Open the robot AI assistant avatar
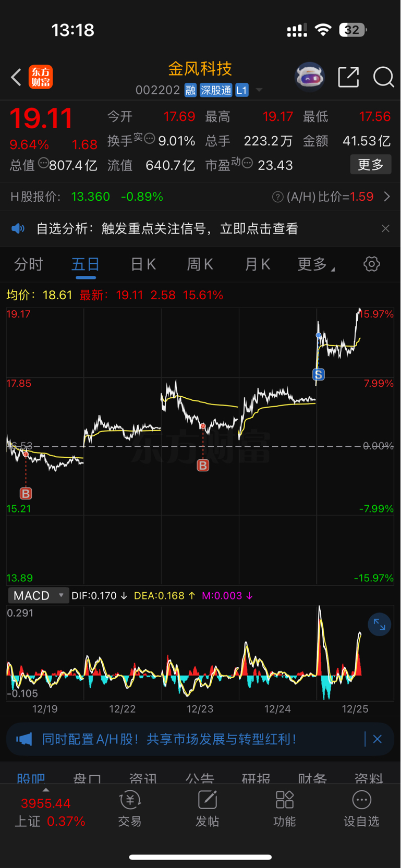The width and height of the screenshot is (401, 868). [310, 77]
